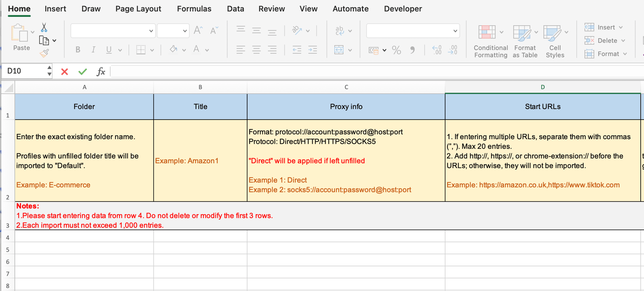Open the Page Layout tab
This screenshot has height=291, width=644.
pyautogui.click(x=139, y=8)
